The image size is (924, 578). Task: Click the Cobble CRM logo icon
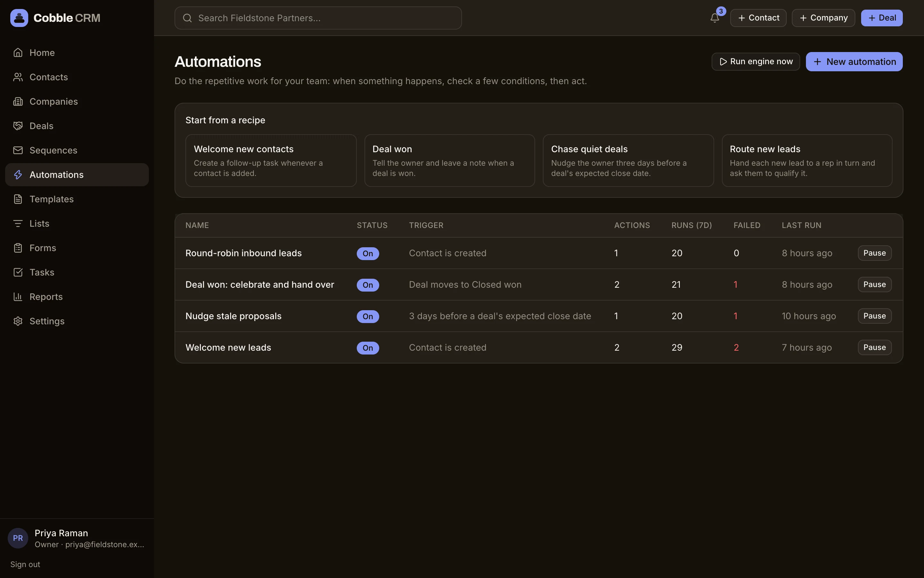[x=19, y=18]
